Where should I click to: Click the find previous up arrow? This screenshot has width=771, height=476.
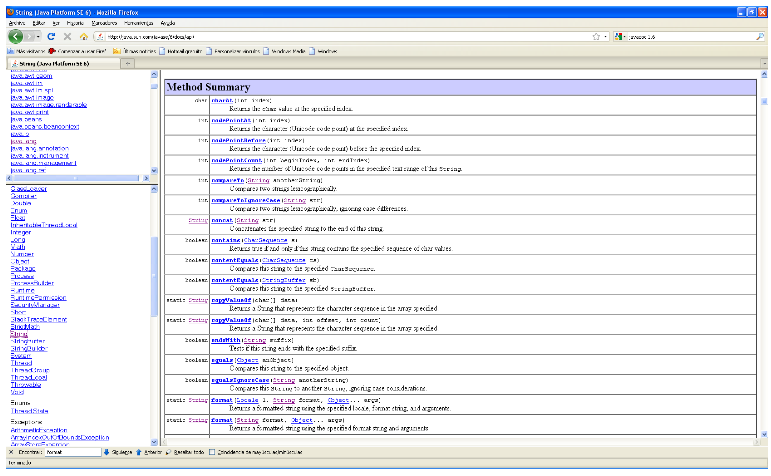pyautogui.click(x=139, y=452)
